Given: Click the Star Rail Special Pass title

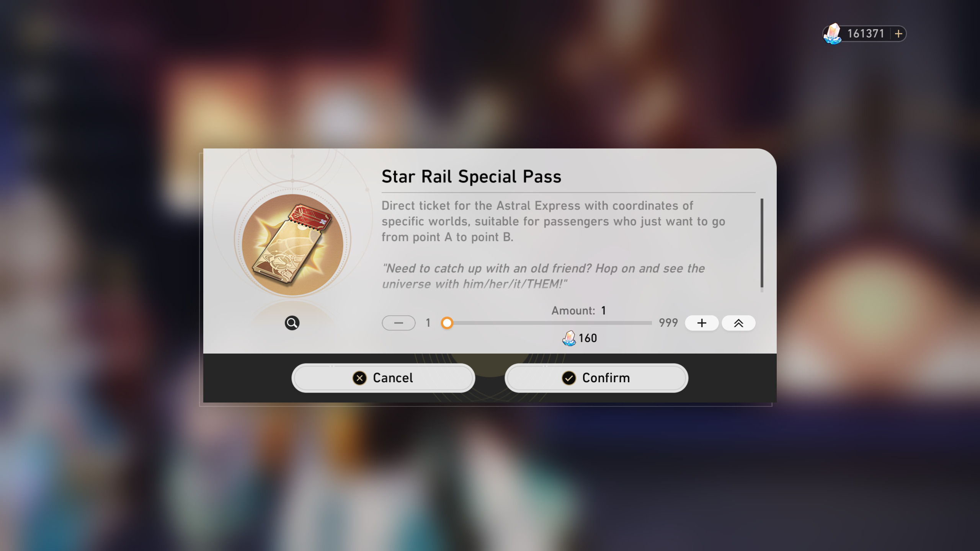Looking at the screenshot, I should pos(471,176).
